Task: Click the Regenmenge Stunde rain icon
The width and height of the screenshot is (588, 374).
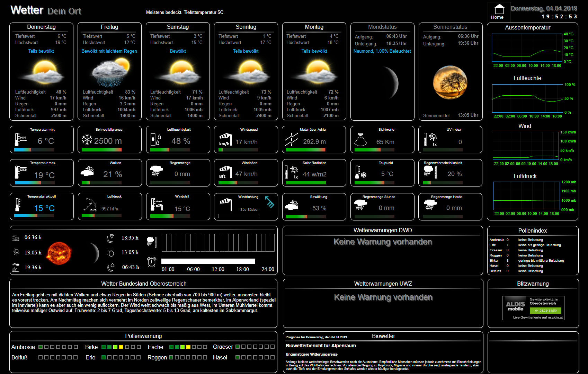Action: tap(360, 205)
